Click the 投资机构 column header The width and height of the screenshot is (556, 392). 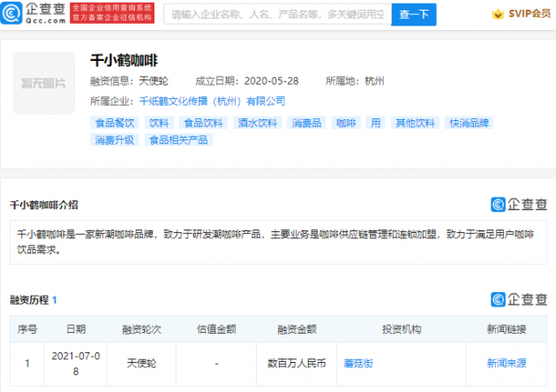tap(402, 329)
